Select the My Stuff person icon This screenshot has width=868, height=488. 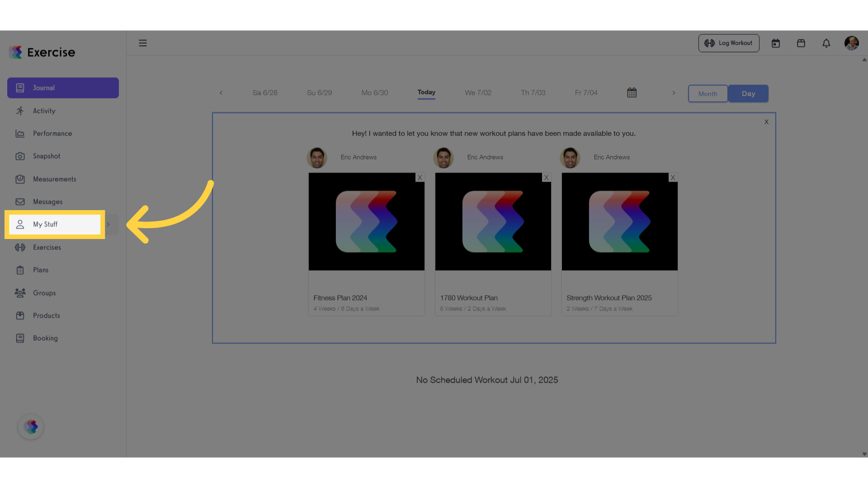20,224
